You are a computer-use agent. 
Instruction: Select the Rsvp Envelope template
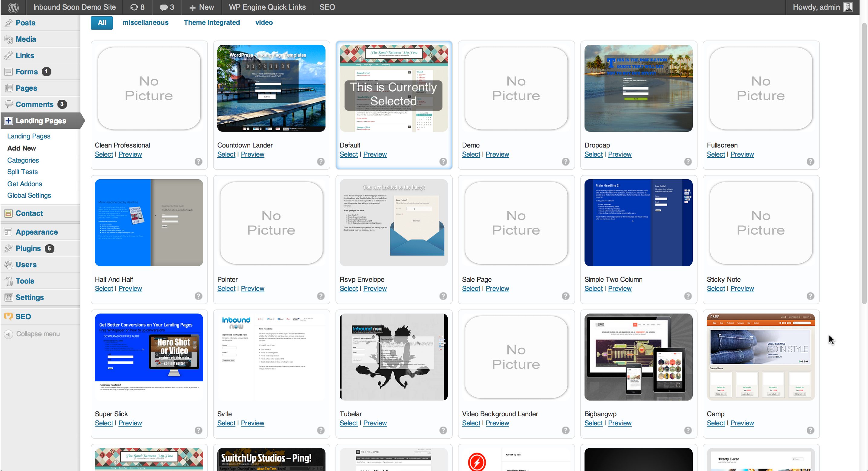(348, 289)
